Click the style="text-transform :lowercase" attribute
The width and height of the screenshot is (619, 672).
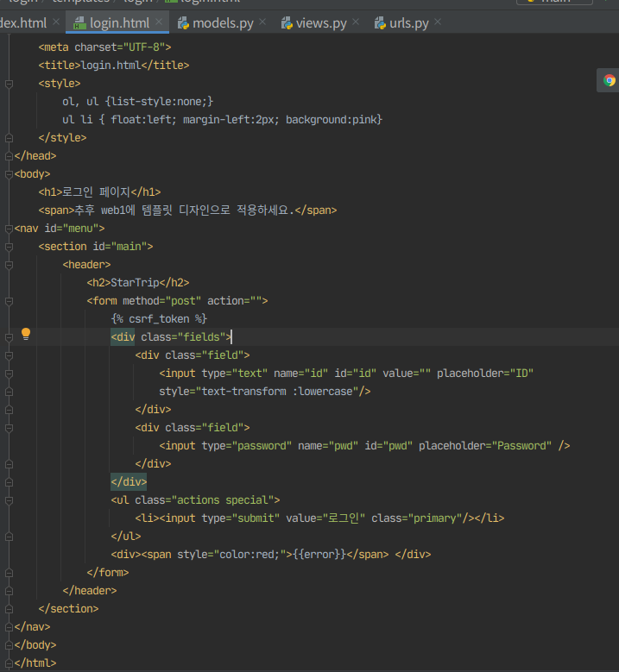point(259,392)
